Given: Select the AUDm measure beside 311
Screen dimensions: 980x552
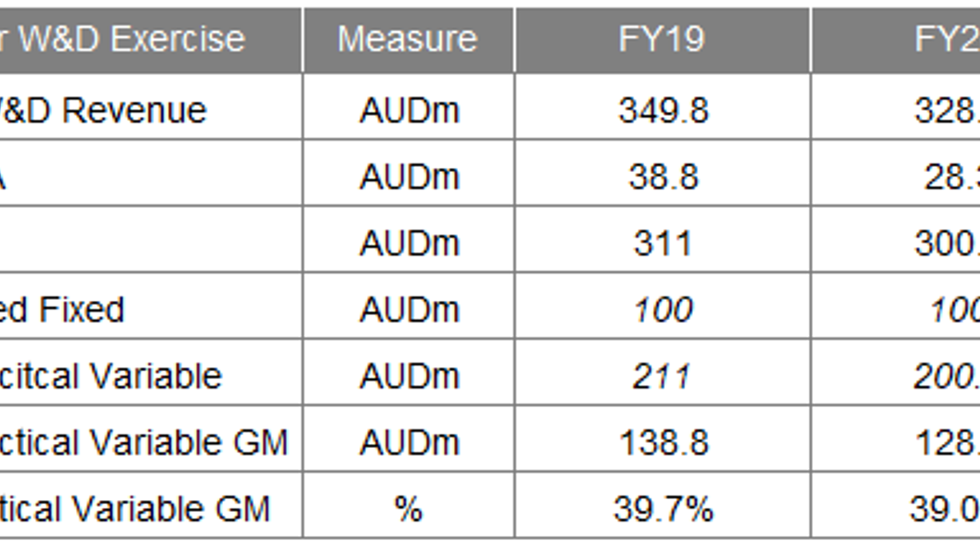Looking at the screenshot, I should [408, 242].
